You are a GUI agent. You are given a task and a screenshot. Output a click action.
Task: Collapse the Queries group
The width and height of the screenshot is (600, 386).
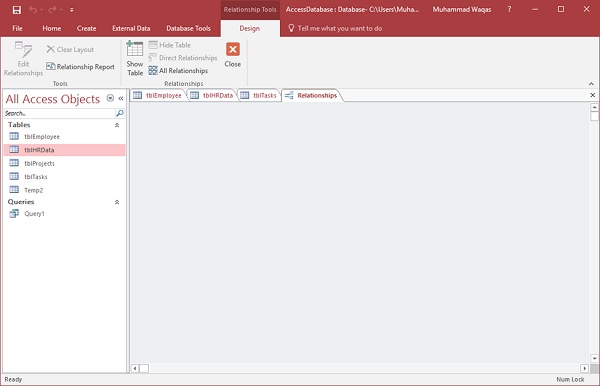tap(117, 202)
